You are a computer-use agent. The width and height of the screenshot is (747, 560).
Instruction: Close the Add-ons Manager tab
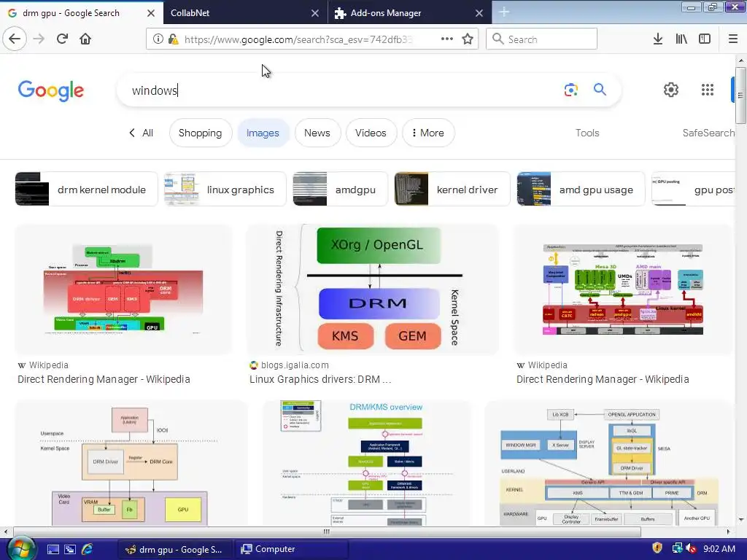coord(479,13)
